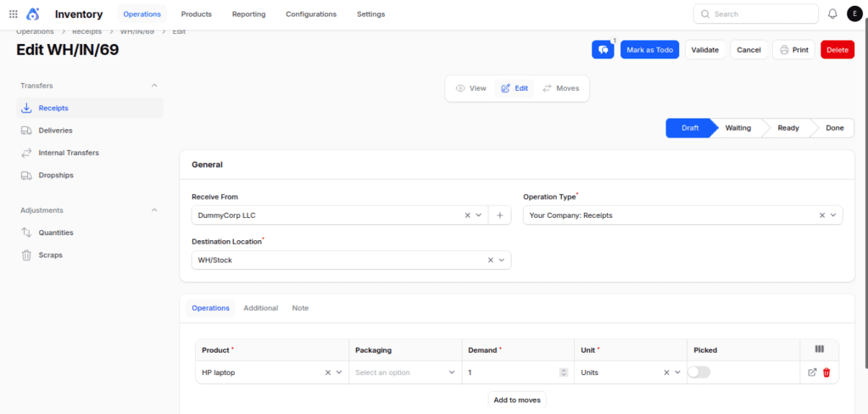Select the Waiting status step
The width and height of the screenshot is (868, 414).
[738, 128]
